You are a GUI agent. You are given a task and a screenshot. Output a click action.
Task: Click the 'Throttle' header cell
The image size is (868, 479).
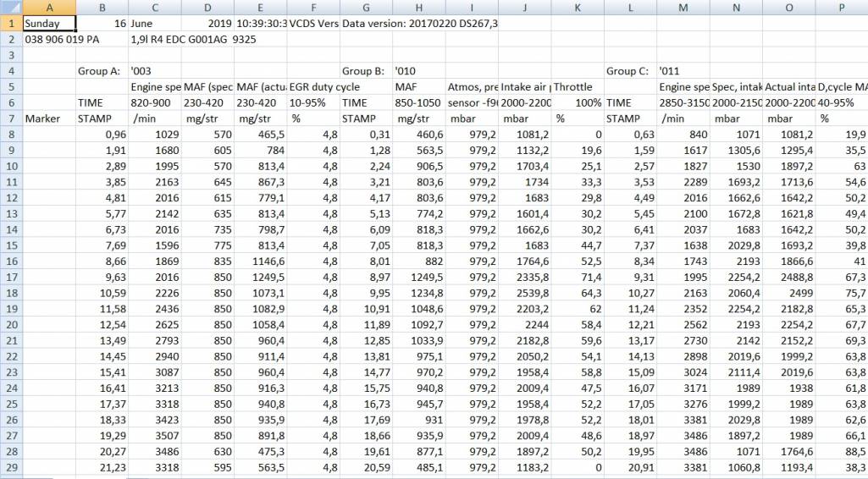tap(577, 87)
